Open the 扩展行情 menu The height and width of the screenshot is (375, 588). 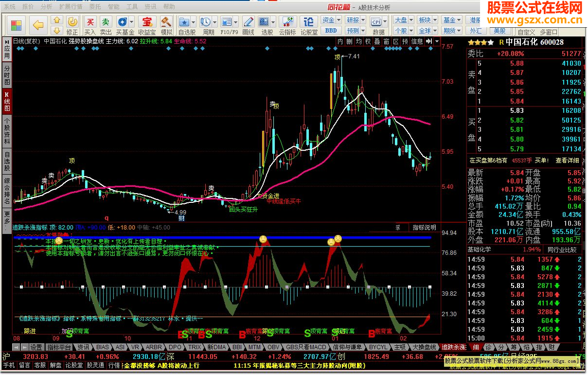pyautogui.click(x=70, y=7)
